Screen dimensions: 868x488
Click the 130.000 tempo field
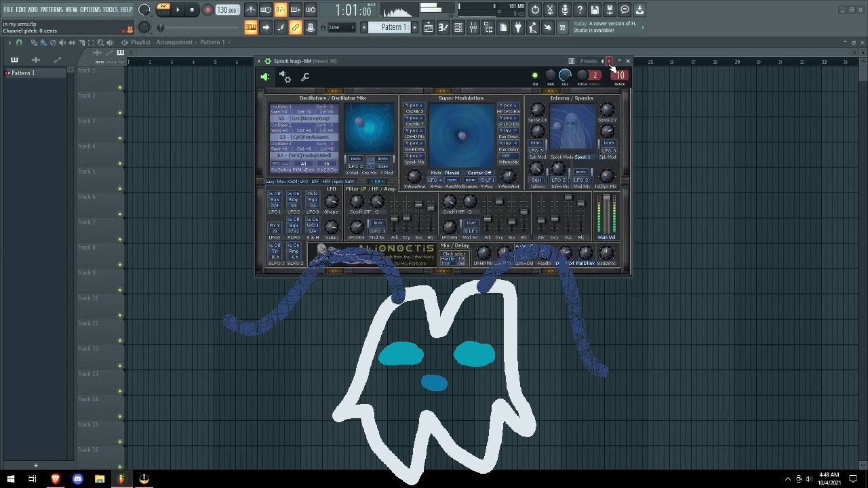point(227,10)
